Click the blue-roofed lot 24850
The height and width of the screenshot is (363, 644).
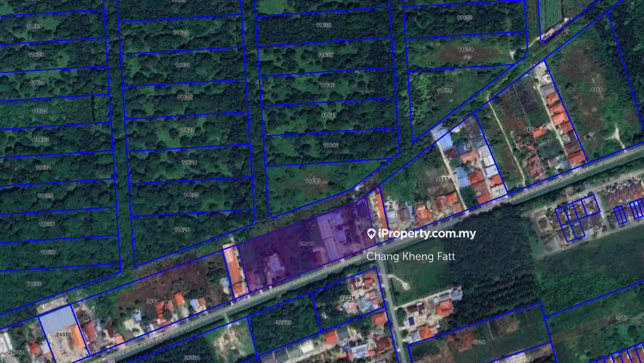(x=64, y=334)
